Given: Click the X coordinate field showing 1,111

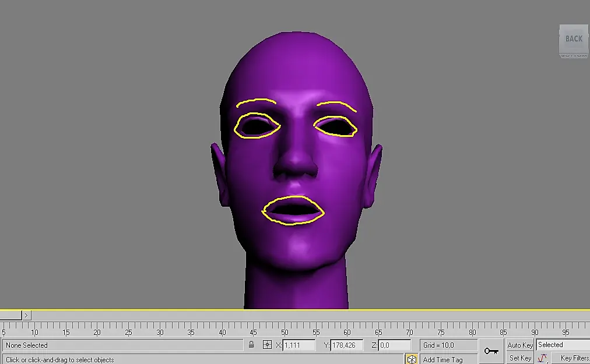Looking at the screenshot, I should 298,345.
